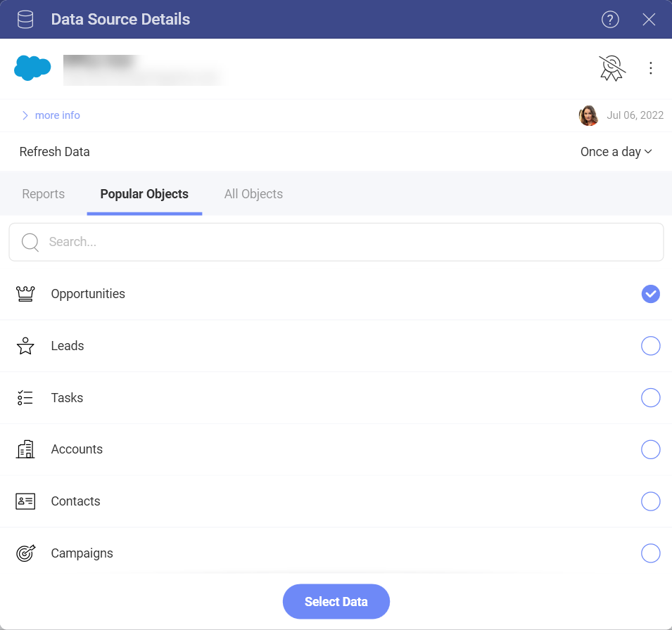Click the Campaigns target icon
Viewport: 672px width, 630px height.
click(x=26, y=553)
